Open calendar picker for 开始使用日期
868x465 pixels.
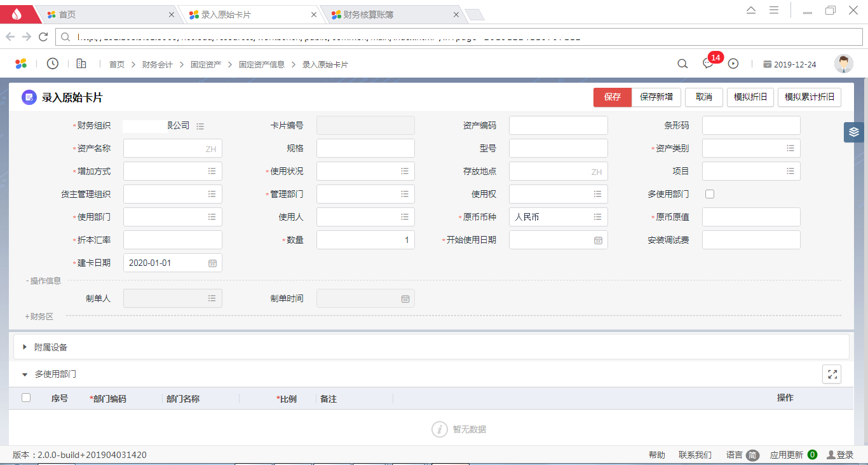598,240
